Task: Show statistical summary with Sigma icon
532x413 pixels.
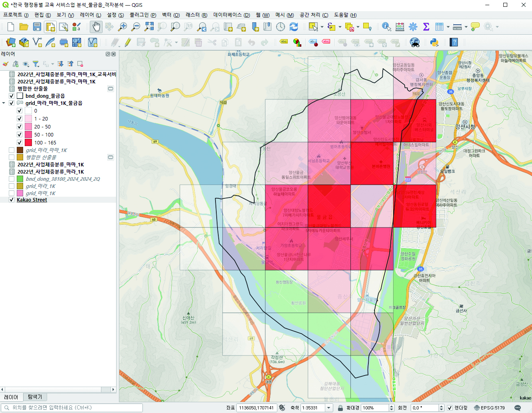Action: tap(426, 27)
